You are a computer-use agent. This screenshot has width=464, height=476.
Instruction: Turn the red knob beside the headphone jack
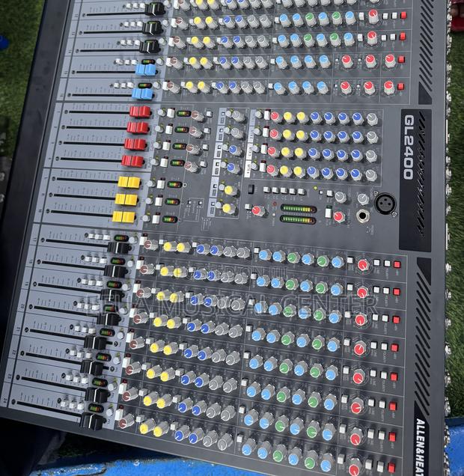tap(339, 217)
